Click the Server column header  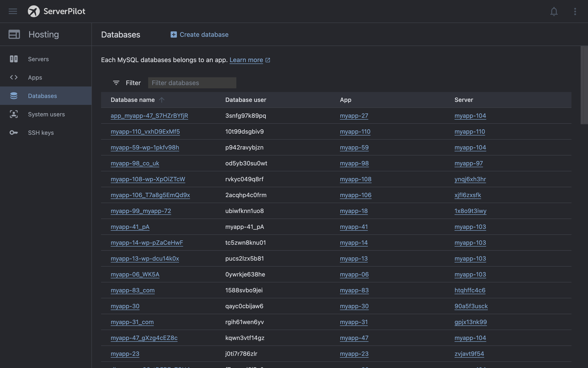click(464, 100)
